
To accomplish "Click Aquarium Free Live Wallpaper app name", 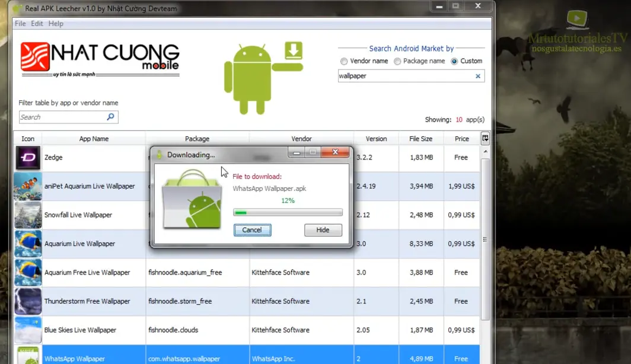I will pos(87,272).
